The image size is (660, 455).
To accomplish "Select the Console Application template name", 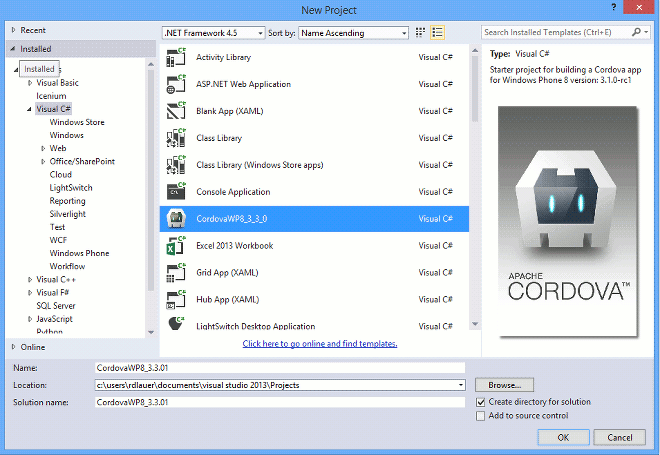I will pos(233,192).
